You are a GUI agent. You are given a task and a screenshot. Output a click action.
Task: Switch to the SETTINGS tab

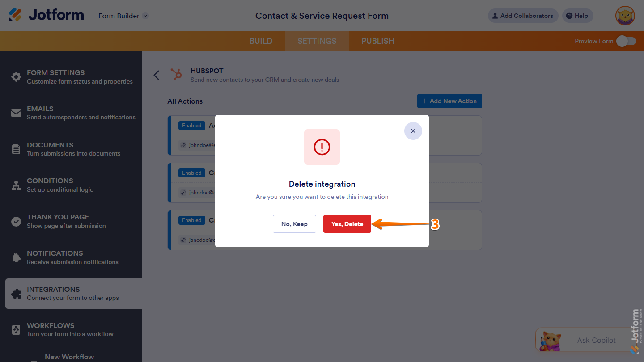(x=317, y=41)
